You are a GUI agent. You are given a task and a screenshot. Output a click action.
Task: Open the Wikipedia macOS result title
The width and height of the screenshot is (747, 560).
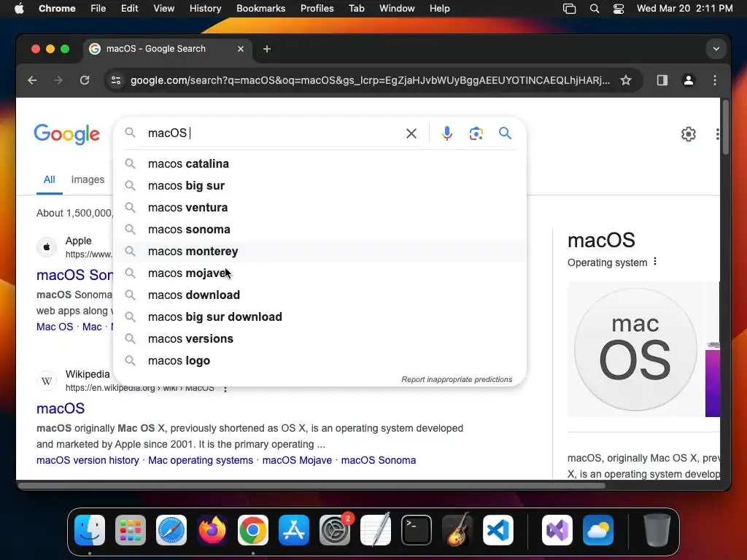[x=61, y=408]
